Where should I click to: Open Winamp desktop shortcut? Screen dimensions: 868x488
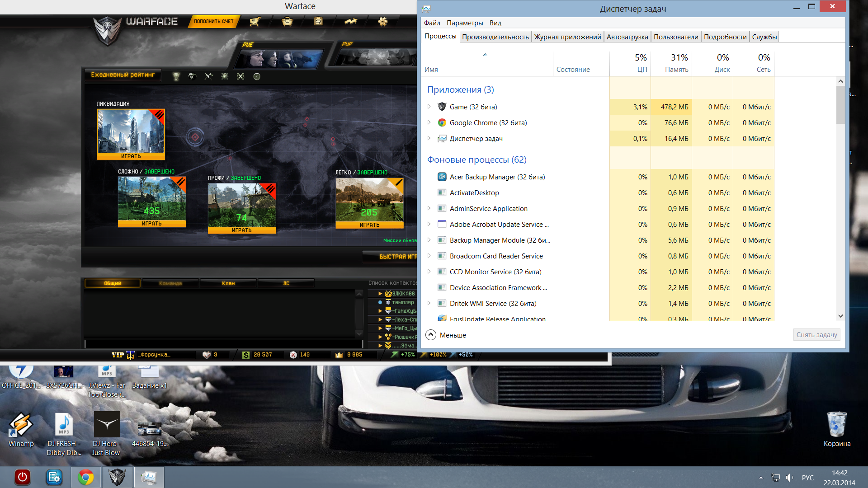(21, 430)
